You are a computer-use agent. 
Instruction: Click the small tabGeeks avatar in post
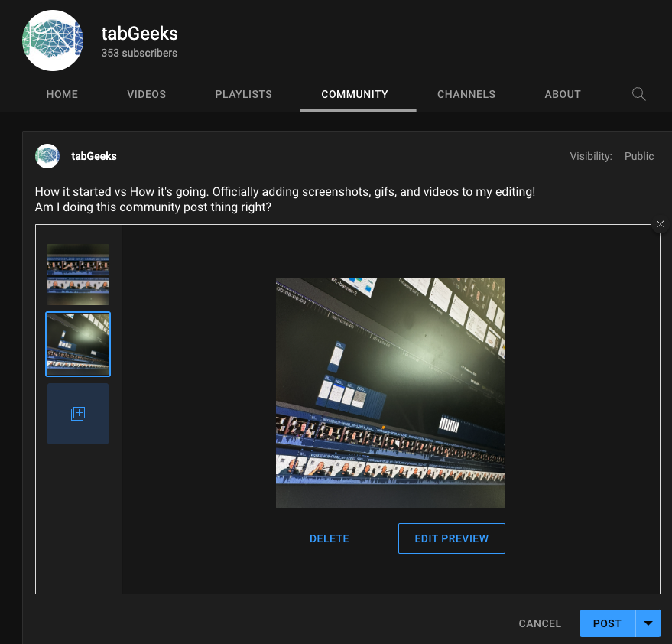[47, 155]
